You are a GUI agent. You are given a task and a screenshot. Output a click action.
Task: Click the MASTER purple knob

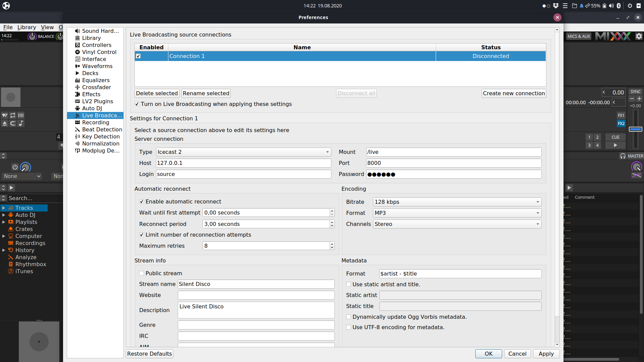click(x=636, y=167)
